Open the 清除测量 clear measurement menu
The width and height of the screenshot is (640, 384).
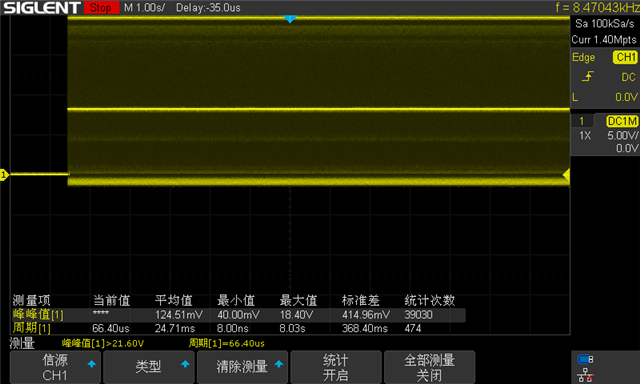pos(242,367)
